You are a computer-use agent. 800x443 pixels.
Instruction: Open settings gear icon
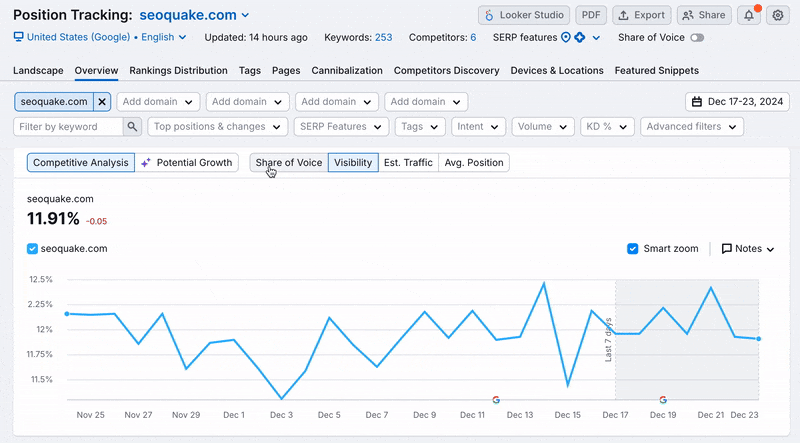(x=777, y=15)
